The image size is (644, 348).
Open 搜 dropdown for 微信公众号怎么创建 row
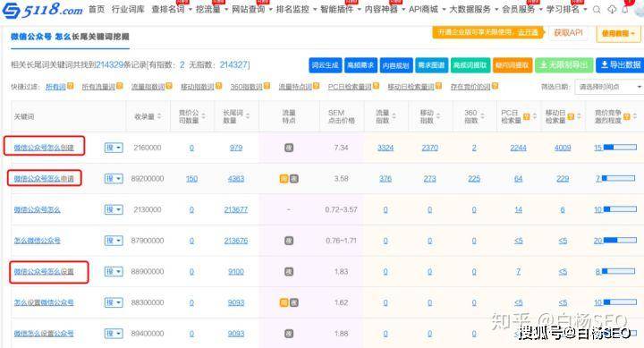114,148
